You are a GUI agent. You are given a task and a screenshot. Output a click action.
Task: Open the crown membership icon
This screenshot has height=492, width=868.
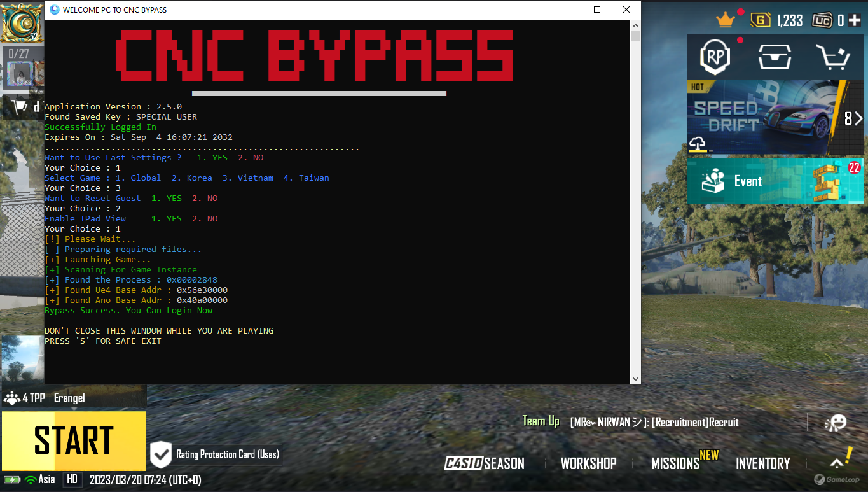click(x=726, y=20)
